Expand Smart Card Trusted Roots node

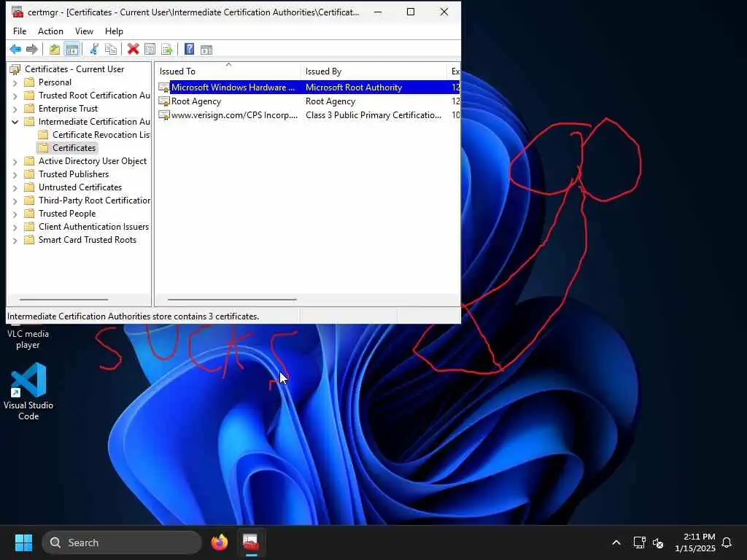[x=15, y=241]
